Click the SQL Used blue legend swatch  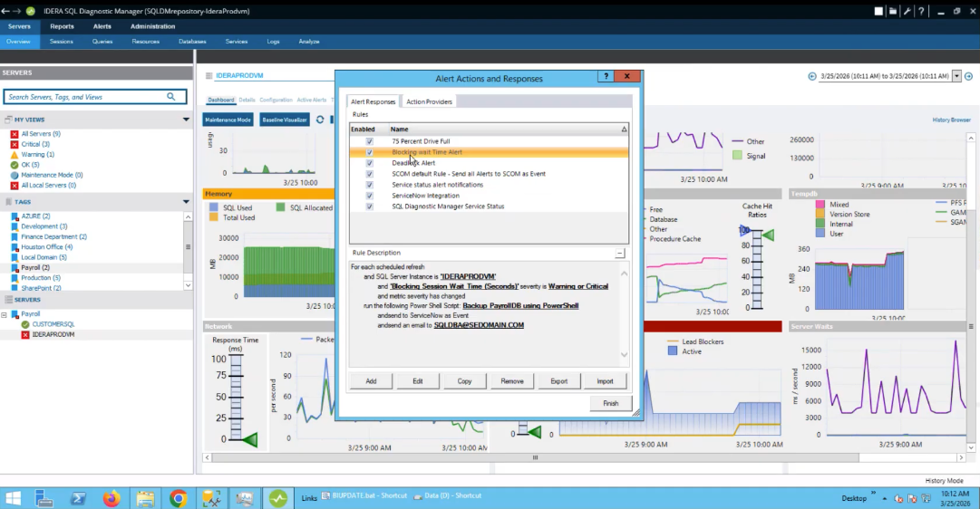coord(214,207)
